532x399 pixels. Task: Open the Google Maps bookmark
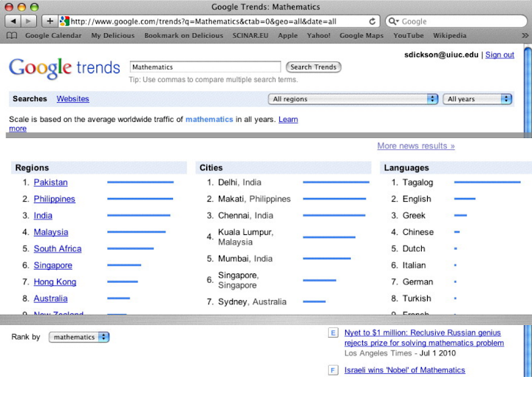(x=361, y=35)
